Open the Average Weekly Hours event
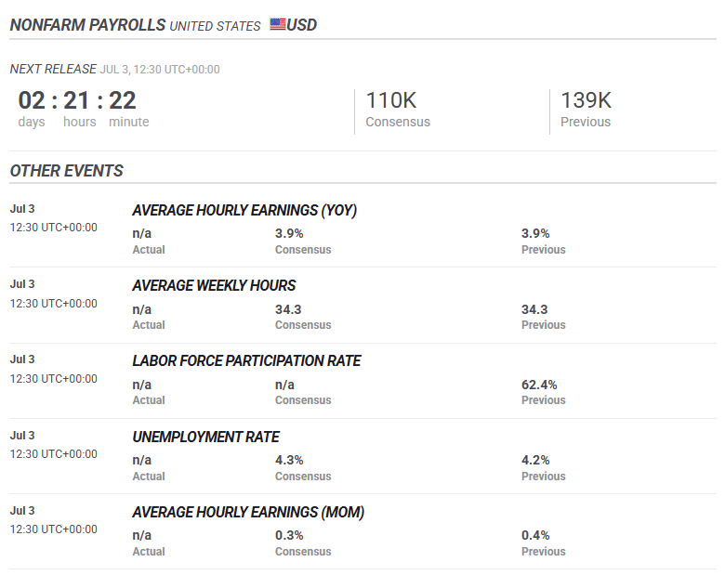 pos(214,286)
